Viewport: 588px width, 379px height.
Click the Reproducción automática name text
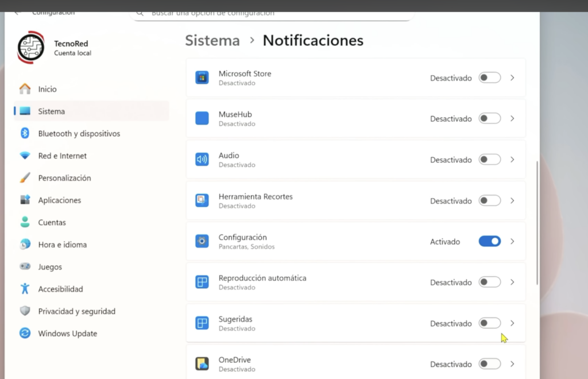click(262, 278)
